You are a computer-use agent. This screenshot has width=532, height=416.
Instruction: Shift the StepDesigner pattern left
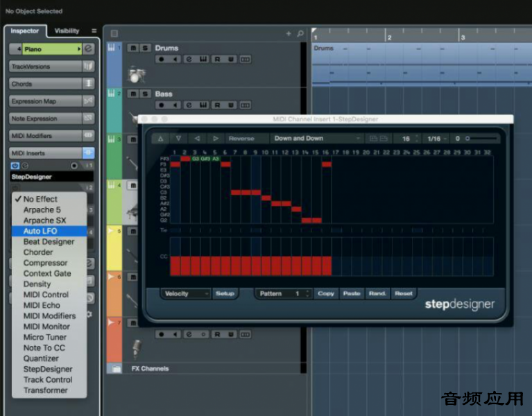[197, 139]
